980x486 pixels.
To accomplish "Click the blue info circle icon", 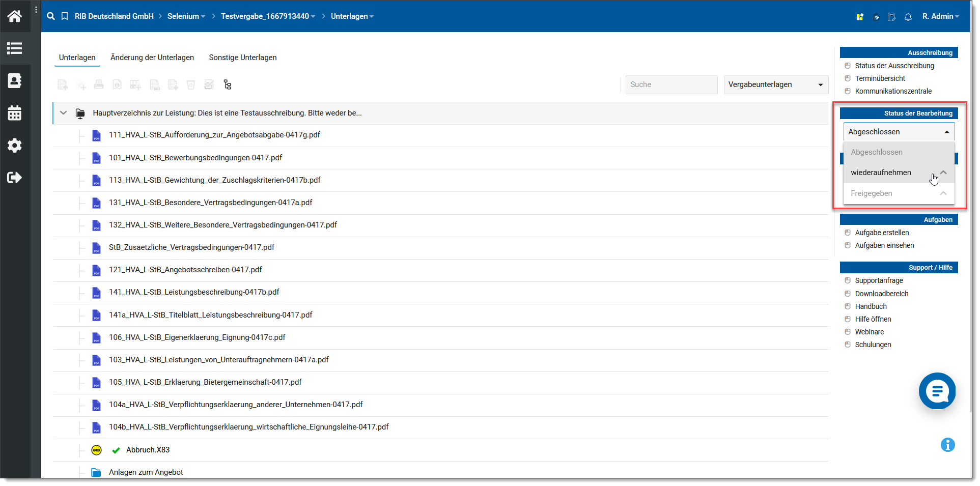I will click(947, 445).
